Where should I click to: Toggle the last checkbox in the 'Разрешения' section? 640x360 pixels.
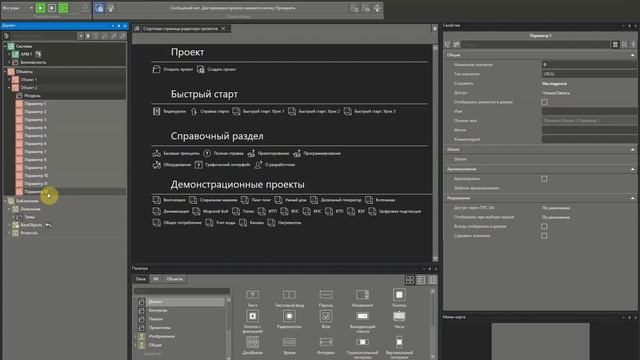[544, 236]
